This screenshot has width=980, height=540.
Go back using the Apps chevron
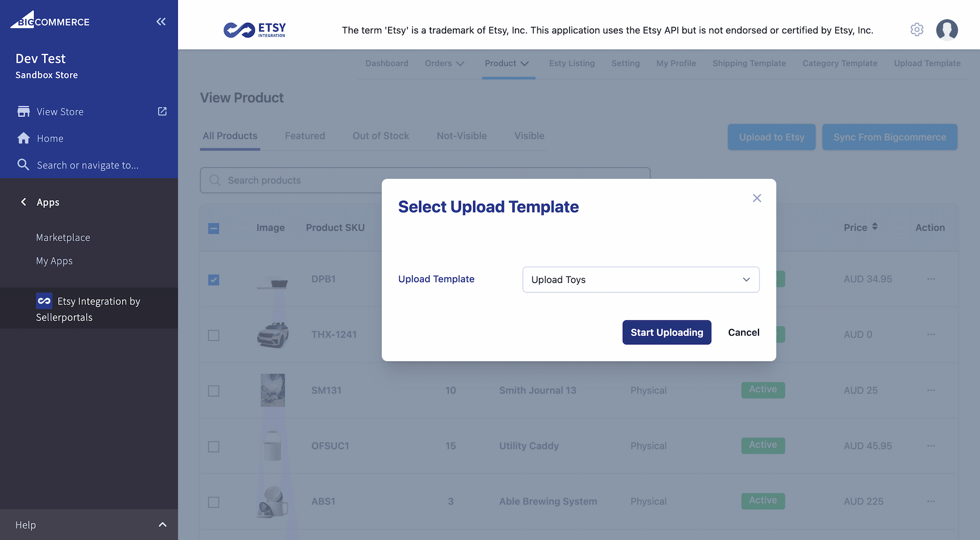pyautogui.click(x=23, y=202)
